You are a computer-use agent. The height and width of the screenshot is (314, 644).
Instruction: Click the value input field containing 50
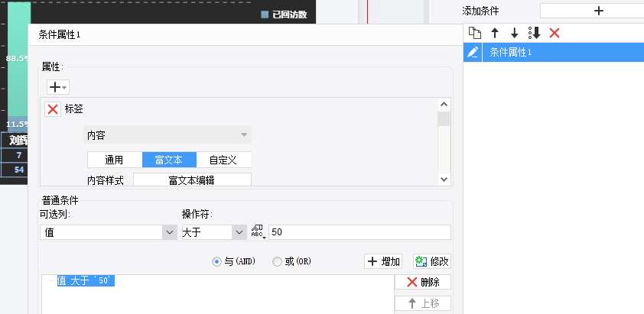359,232
